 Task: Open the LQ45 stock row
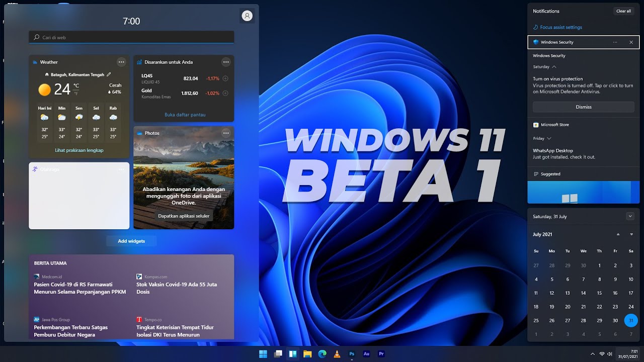coord(184,79)
